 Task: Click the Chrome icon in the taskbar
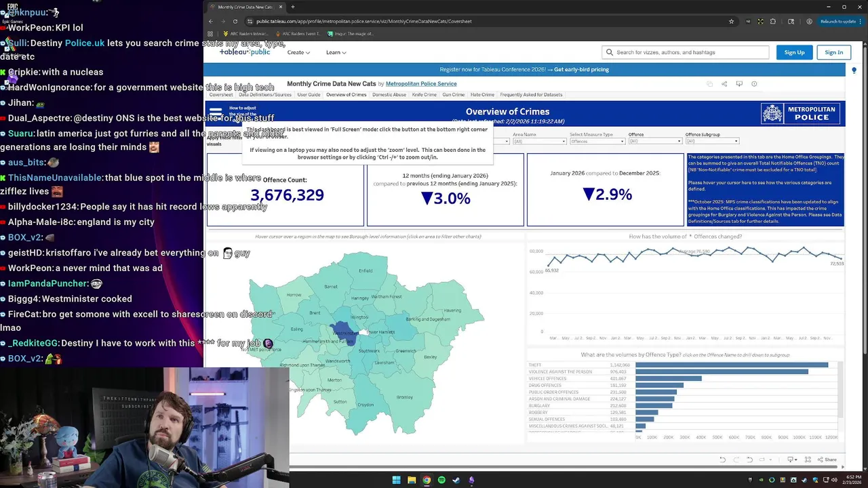(x=427, y=480)
